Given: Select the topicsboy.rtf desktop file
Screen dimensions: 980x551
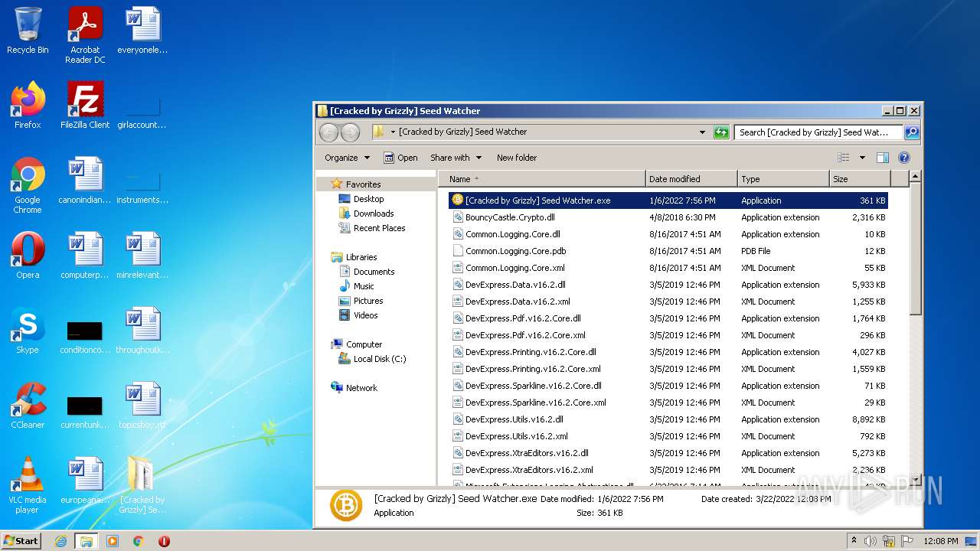Looking at the screenshot, I should 142,406.
